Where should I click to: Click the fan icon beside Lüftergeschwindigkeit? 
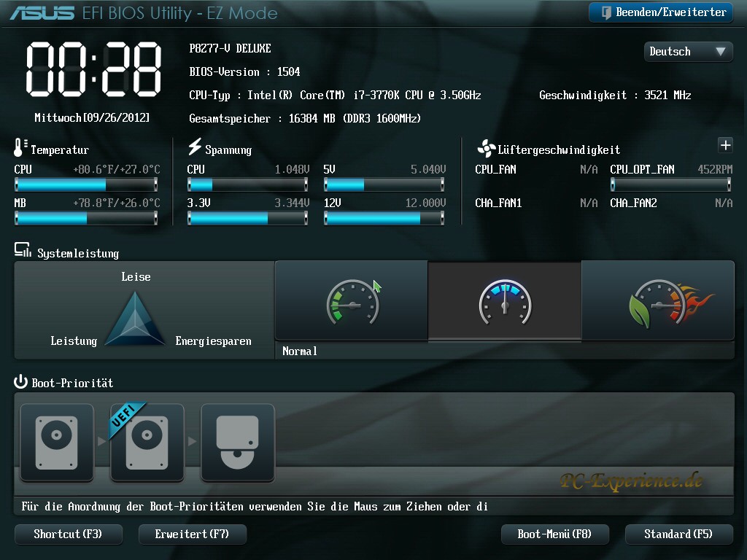click(486, 149)
